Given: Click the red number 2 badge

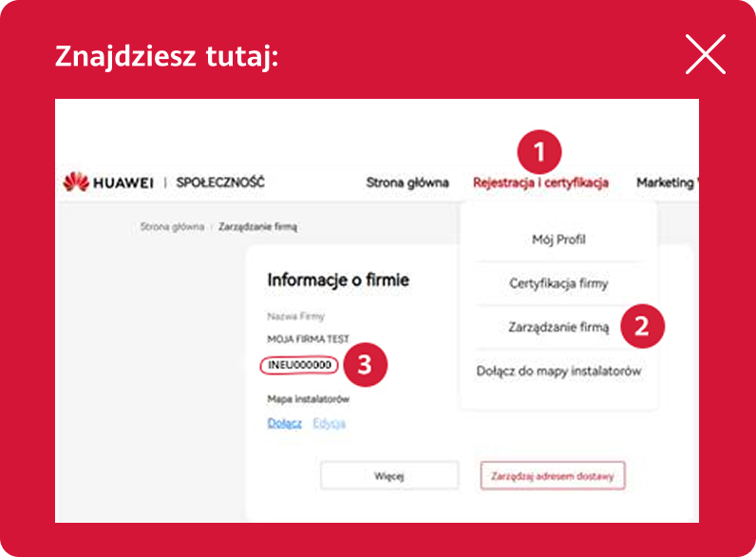Looking at the screenshot, I should (641, 327).
